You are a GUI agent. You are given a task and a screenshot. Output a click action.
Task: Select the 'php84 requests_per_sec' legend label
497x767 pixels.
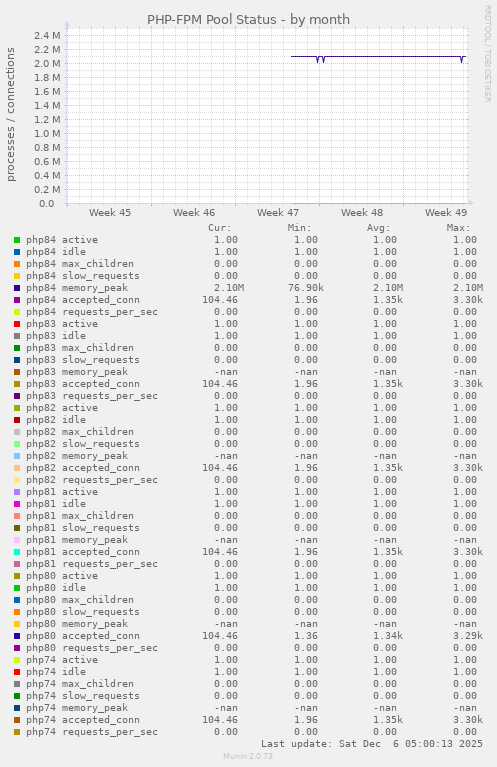(x=92, y=312)
